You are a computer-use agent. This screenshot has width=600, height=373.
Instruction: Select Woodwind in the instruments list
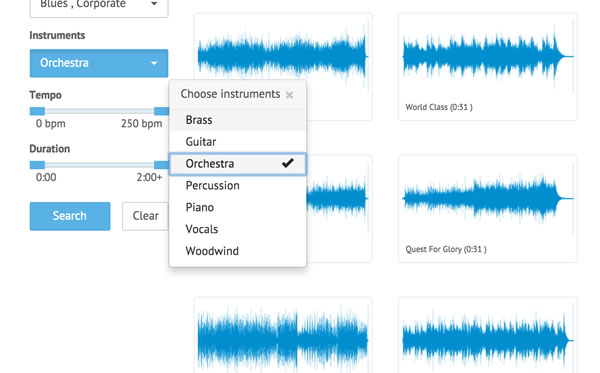click(x=237, y=251)
